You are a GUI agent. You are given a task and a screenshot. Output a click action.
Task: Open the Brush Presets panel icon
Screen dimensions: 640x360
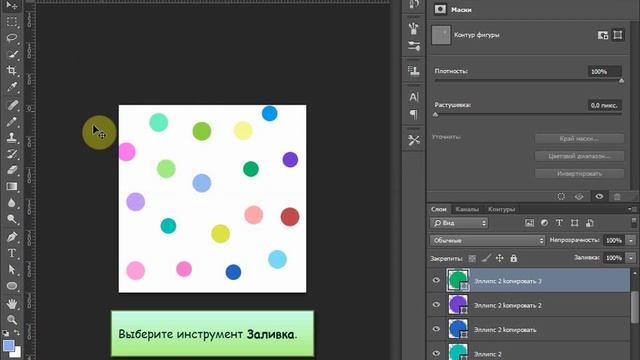click(x=414, y=28)
